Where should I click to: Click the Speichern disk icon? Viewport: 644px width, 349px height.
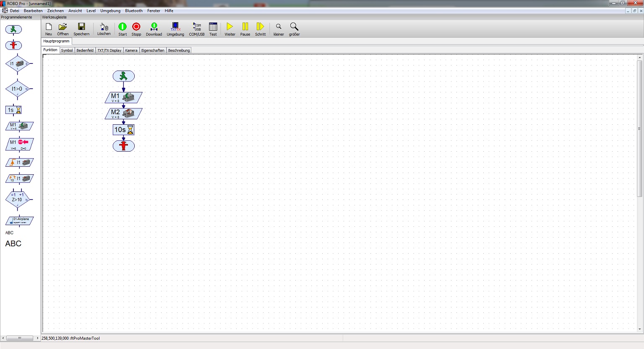click(81, 27)
